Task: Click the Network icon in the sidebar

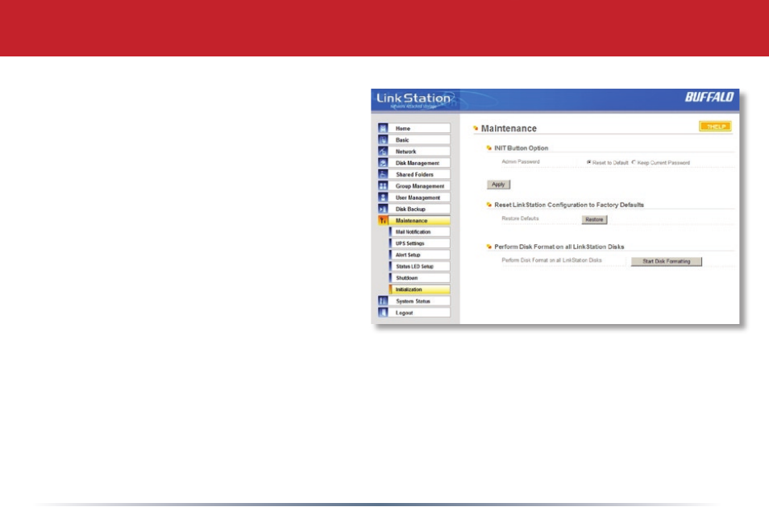Action: (x=383, y=151)
